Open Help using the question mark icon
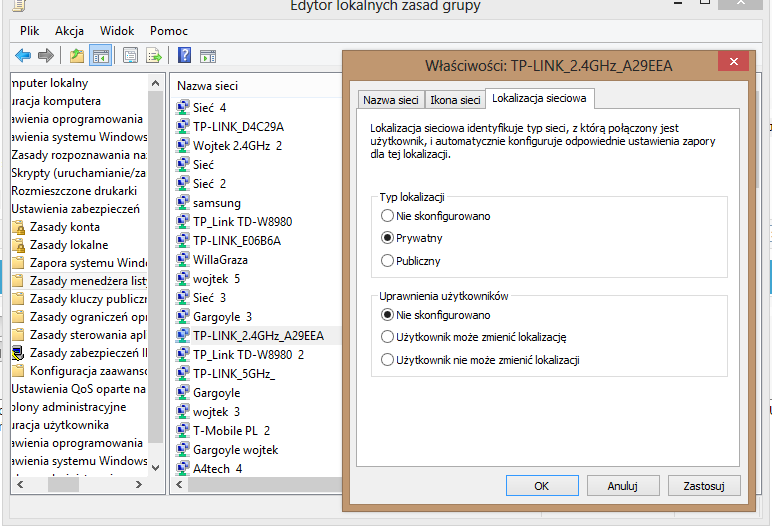Image resolution: width=772 pixels, height=527 pixels. point(184,55)
